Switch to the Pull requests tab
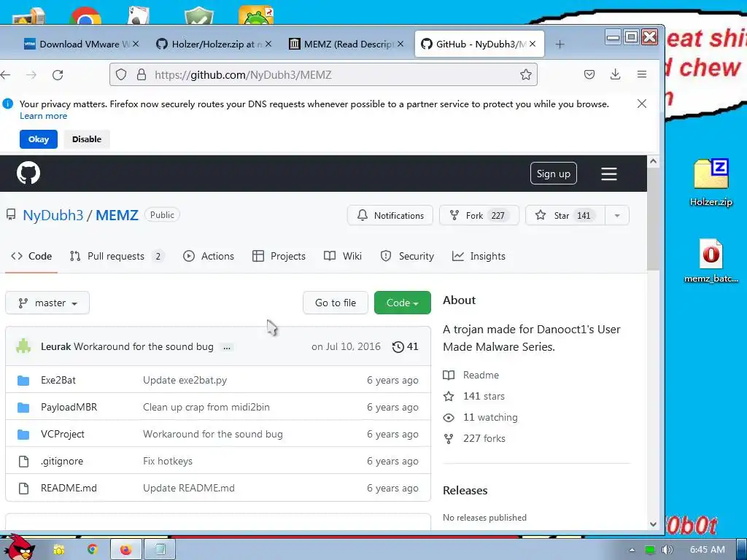 [x=117, y=256]
